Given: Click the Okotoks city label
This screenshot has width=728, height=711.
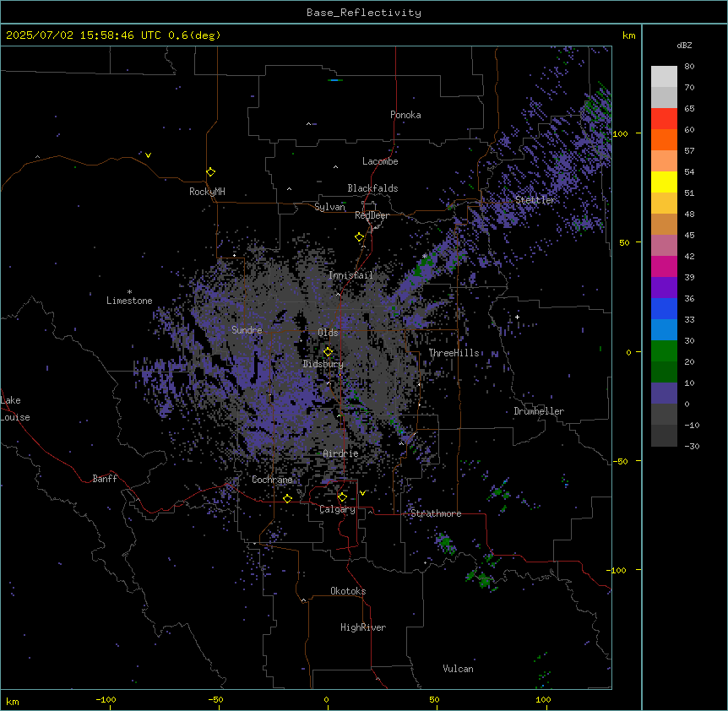Looking at the screenshot, I should (348, 591).
